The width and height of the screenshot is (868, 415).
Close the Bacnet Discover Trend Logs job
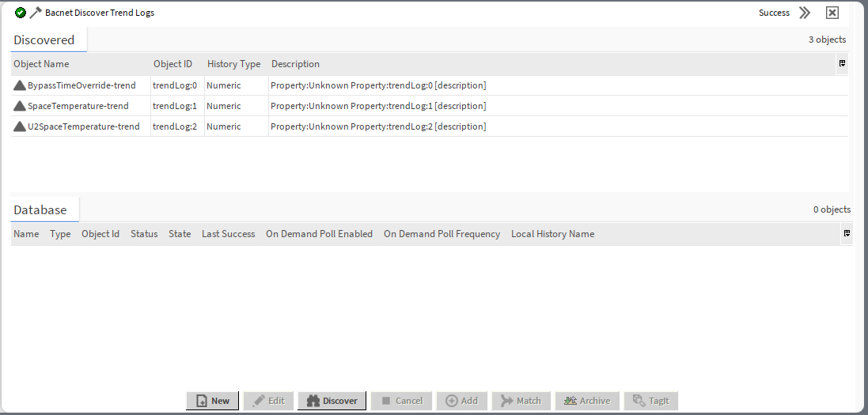tap(832, 13)
